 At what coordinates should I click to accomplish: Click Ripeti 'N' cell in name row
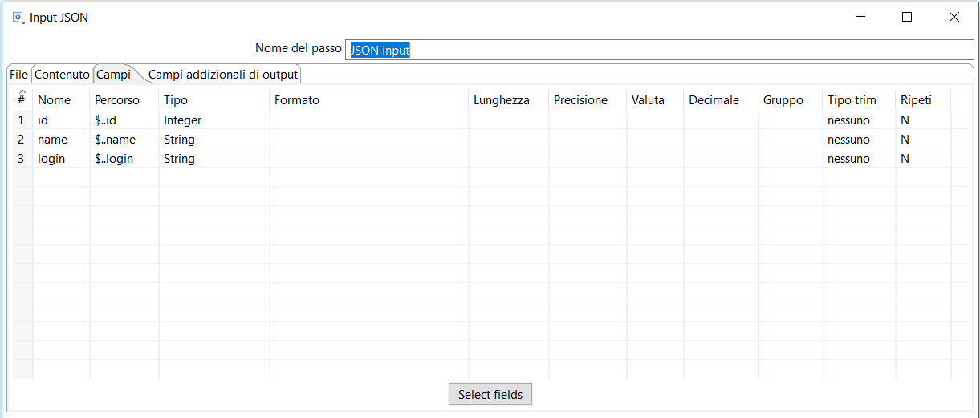point(923,140)
